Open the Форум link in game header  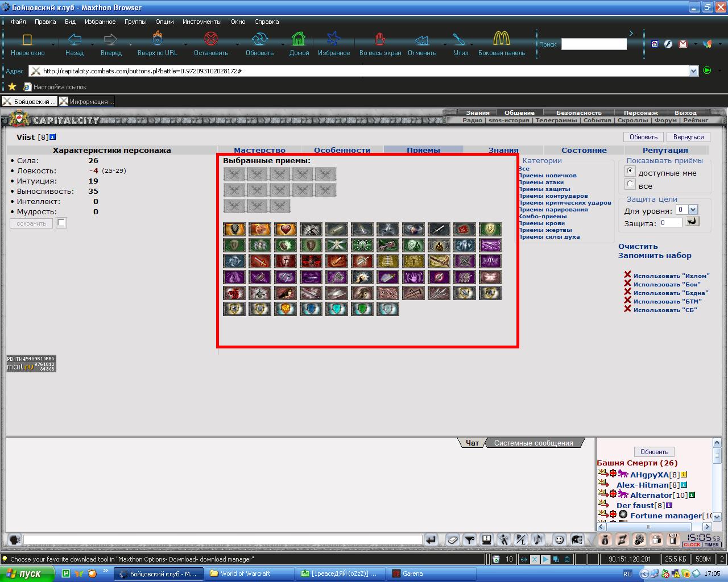point(665,120)
